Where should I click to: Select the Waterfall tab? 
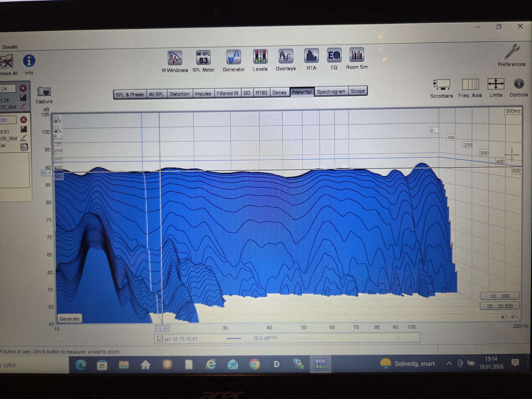[x=301, y=92]
